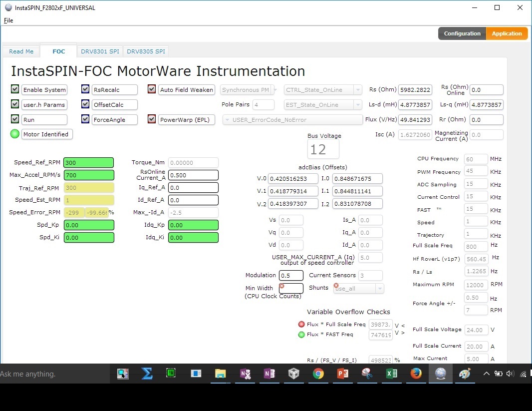Open the battery status tray icon
This screenshot has width=532, height=411.
(x=499, y=374)
